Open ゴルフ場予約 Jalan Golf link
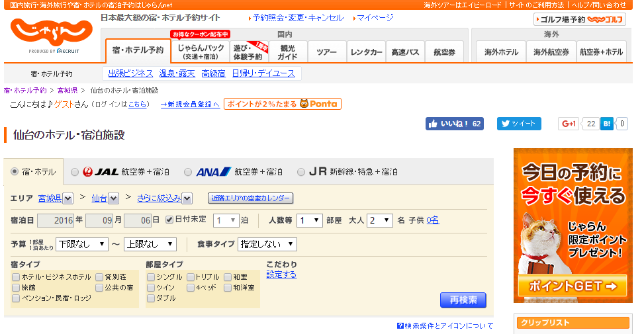644x334 pixels. click(580, 19)
